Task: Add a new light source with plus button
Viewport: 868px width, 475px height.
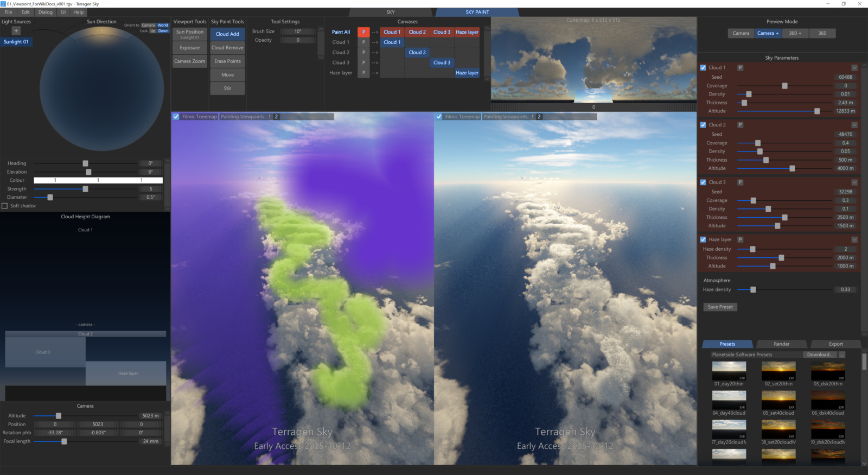Action: (x=16, y=31)
